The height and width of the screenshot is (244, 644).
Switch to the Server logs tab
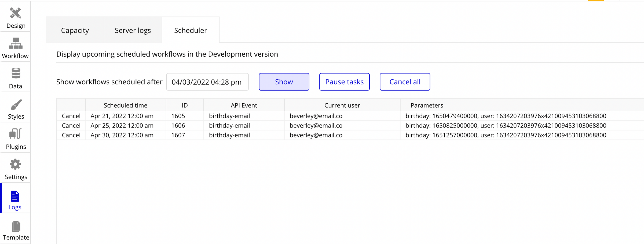click(133, 30)
